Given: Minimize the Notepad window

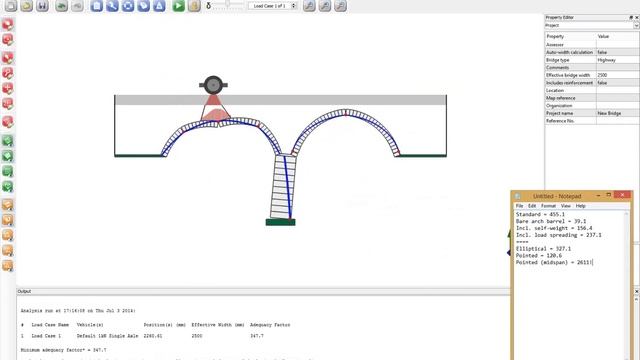Looking at the screenshot, I should 598,196.
